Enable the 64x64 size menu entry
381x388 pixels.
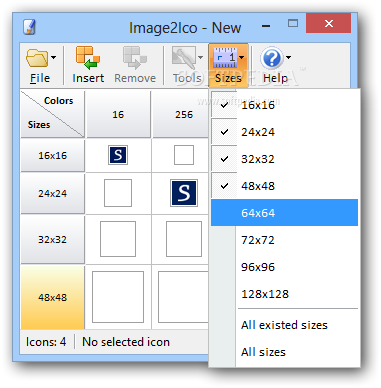point(284,213)
